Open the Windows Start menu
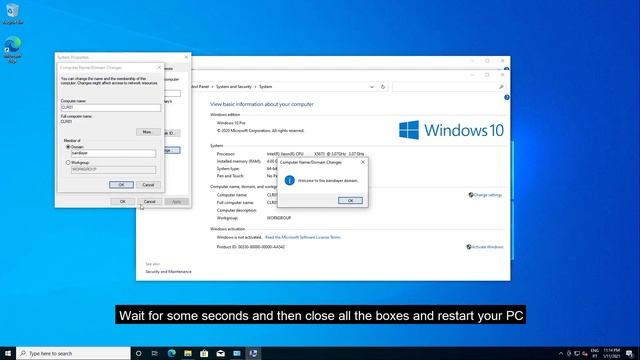This screenshot has height=360, width=640. point(8,353)
